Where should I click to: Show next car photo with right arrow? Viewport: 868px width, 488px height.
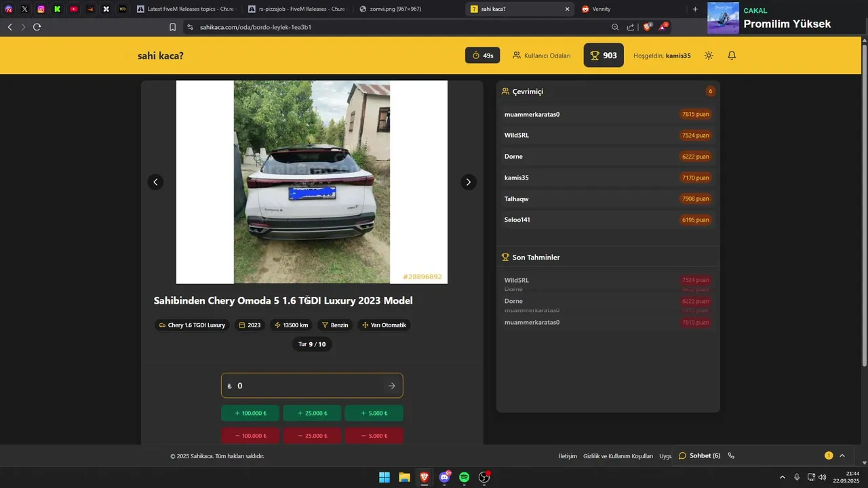(x=469, y=182)
